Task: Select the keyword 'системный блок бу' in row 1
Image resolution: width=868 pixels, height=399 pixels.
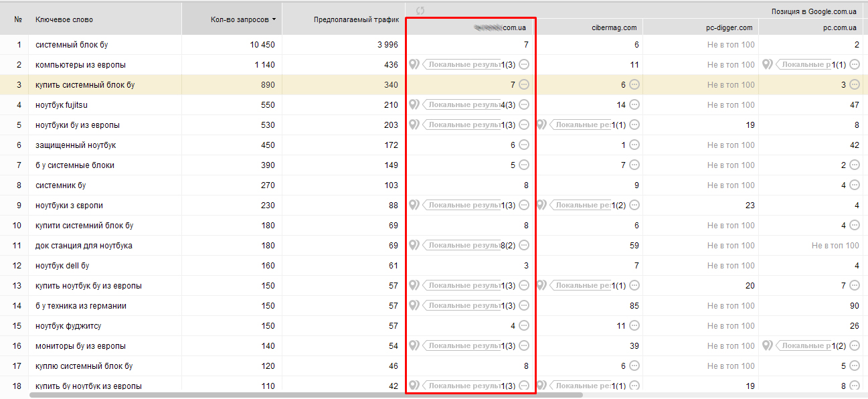Action: pyautogui.click(x=72, y=45)
